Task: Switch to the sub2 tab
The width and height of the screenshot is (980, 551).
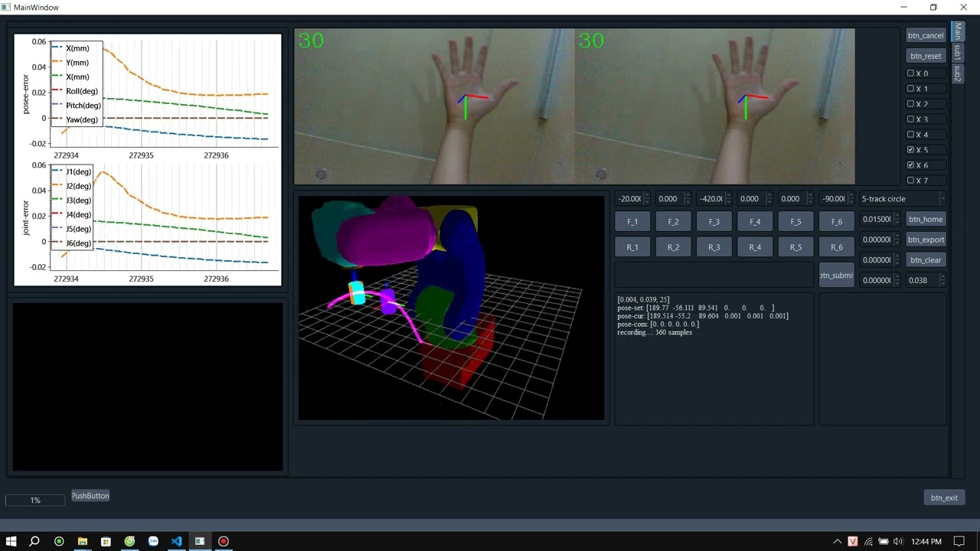Action: click(x=957, y=73)
